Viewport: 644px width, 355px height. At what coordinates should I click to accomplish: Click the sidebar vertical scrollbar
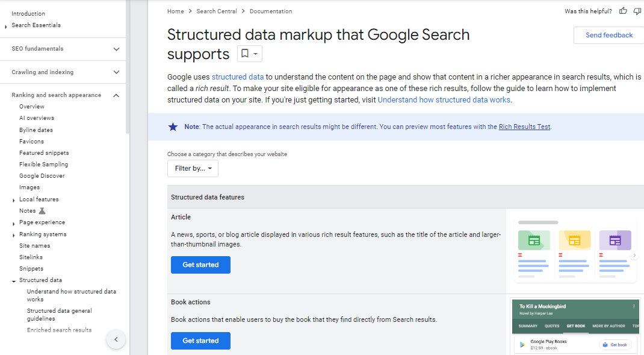(x=128, y=66)
